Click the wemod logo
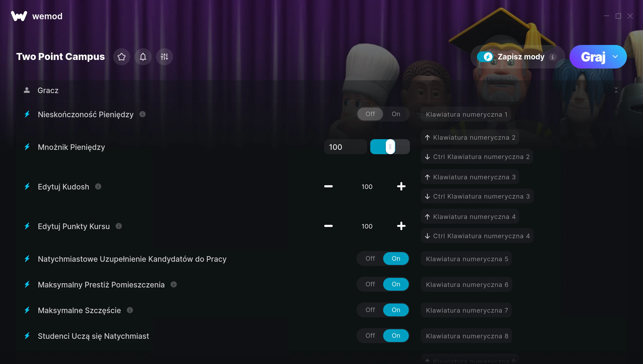 click(37, 16)
